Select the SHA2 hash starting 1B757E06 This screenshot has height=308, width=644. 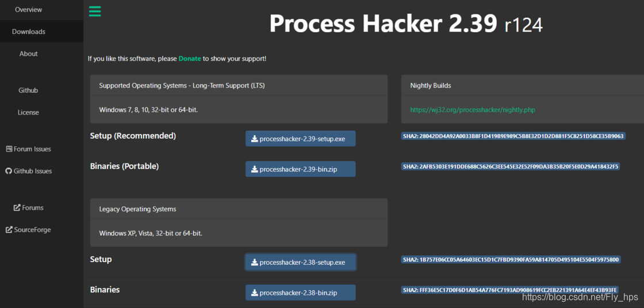coord(511,260)
